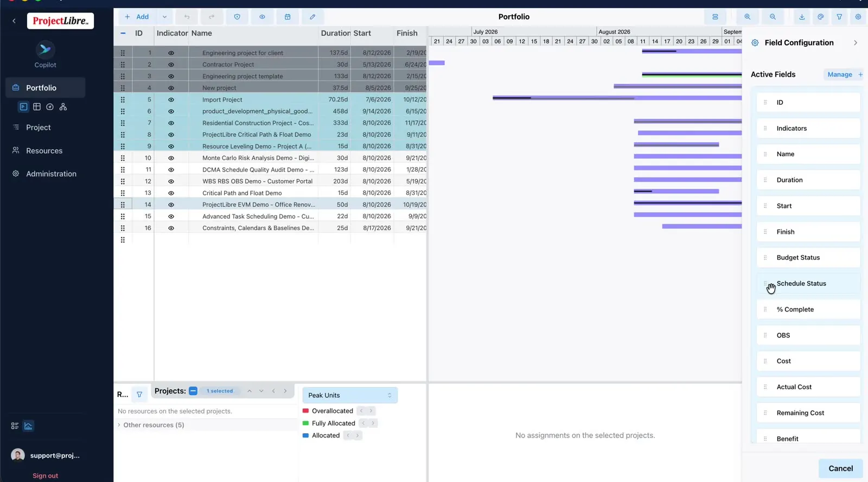Zoom in the Gantt timeline

click(x=748, y=17)
